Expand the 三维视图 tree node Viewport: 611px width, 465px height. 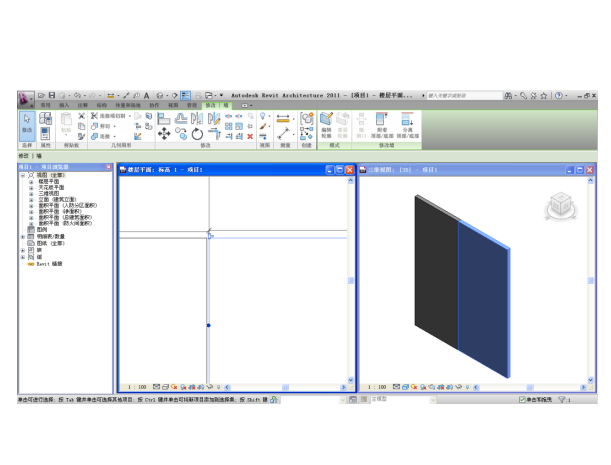pyautogui.click(x=31, y=194)
